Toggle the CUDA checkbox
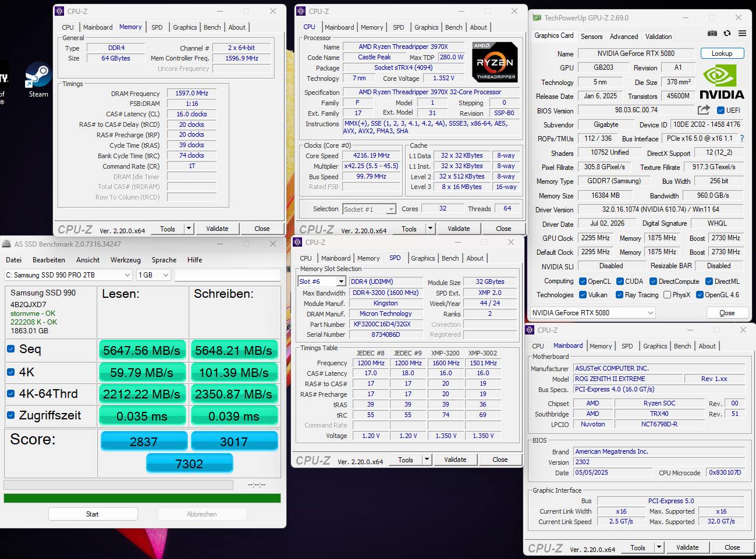The image size is (756, 559). point(620,282)
